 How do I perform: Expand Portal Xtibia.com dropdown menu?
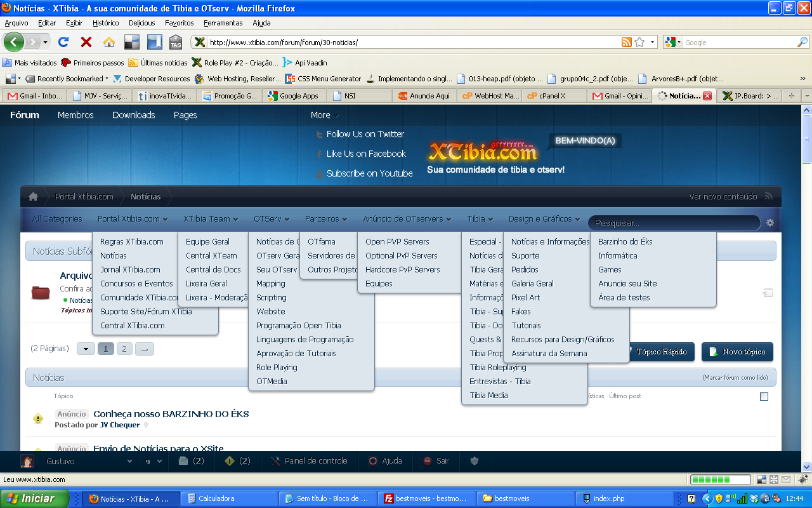pyautogui.click(x=132, y=218)
